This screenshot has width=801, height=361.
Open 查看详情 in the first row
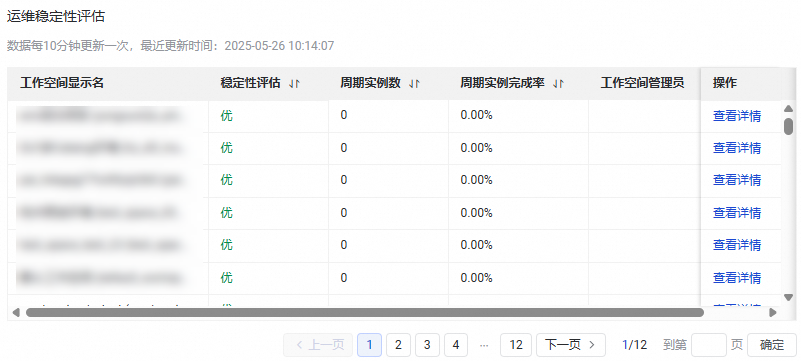point(737,116)
